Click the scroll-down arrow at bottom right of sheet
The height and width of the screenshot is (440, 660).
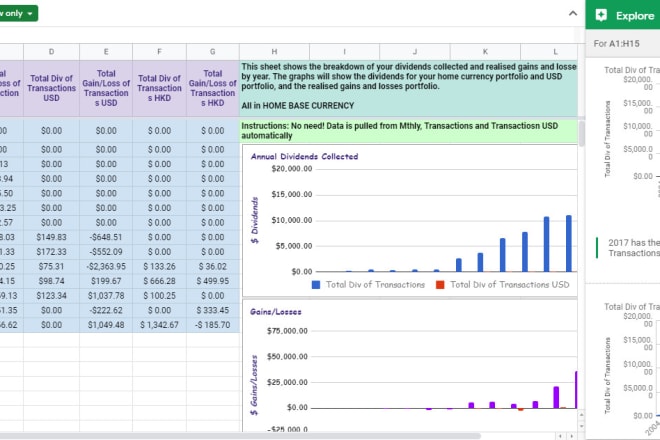pos(581,426)
